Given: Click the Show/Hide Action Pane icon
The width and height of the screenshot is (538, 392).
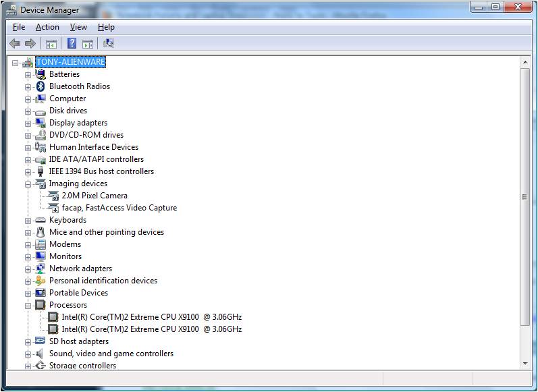Looking at the screenshot, I should pyautogui.click(x=88, y=44).
